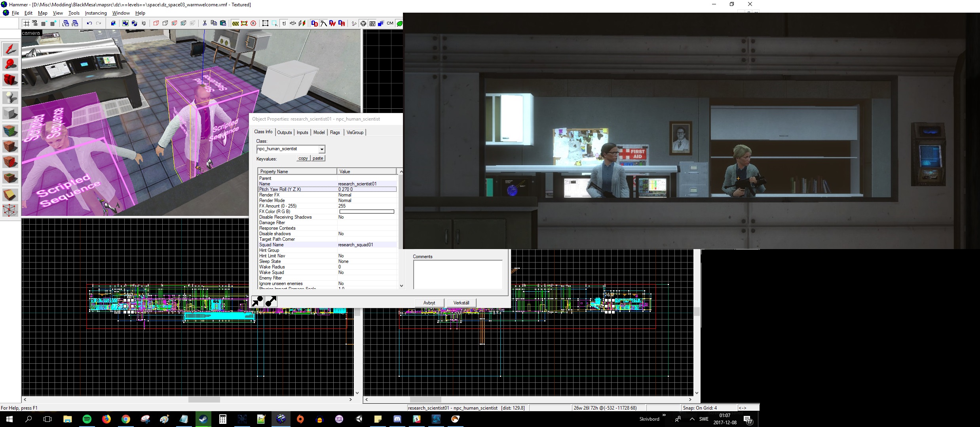980x427 pixels.
Task: Open Discord from the taskbar
Action: [x=397, y=419]
